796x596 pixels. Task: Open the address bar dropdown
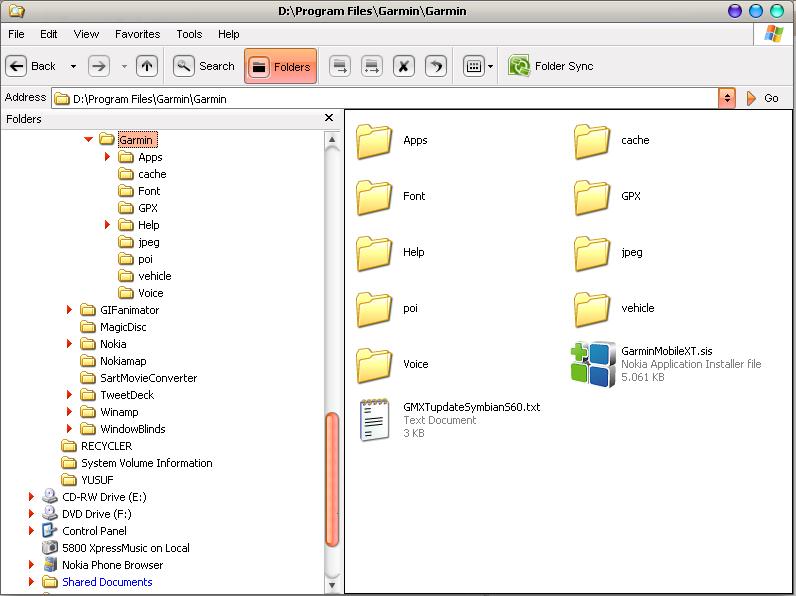727,98
